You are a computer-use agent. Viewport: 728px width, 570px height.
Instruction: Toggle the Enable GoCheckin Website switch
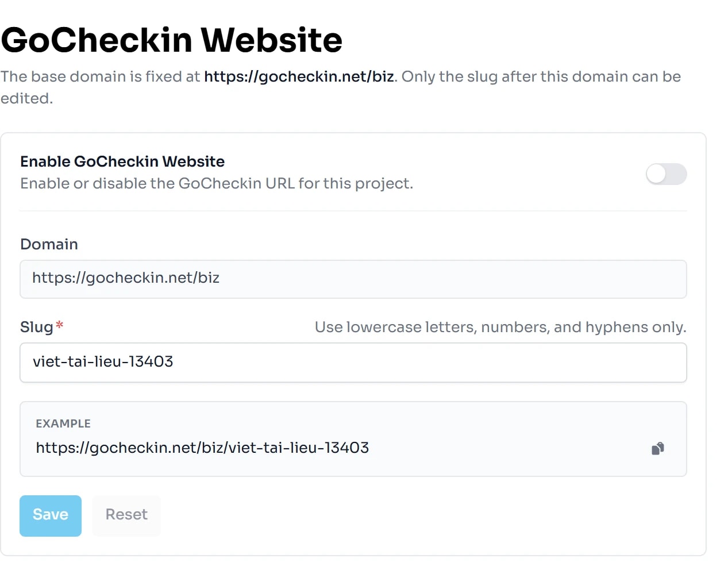tap(666, 174)
